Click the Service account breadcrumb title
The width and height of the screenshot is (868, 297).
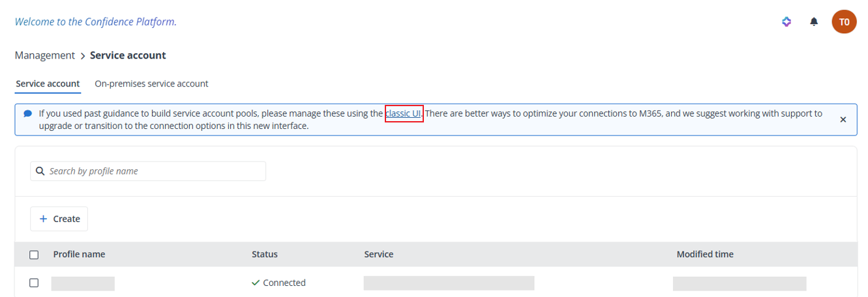128,55
